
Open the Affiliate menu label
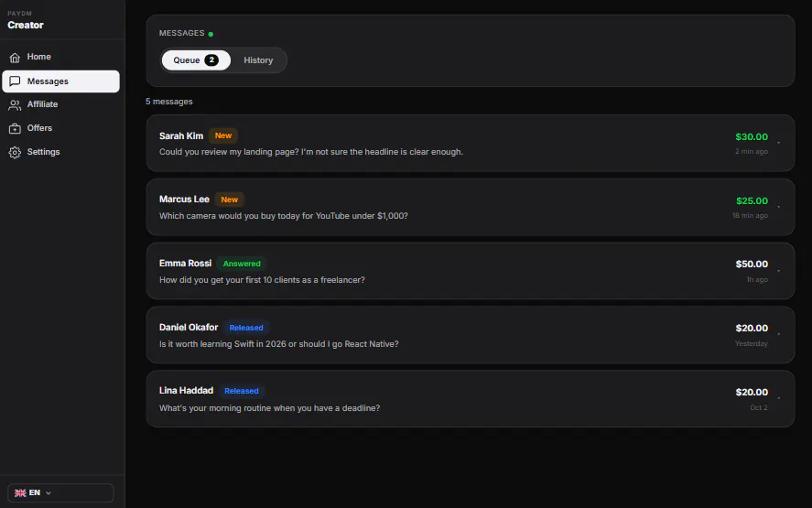click(42, 104)
